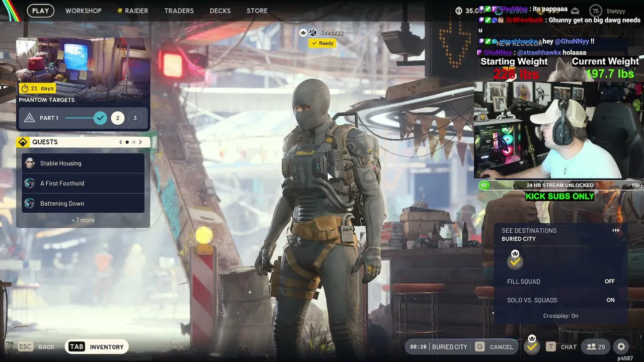Click the Part 1 progress line
The image size is (644, 362).
[79, 118]
